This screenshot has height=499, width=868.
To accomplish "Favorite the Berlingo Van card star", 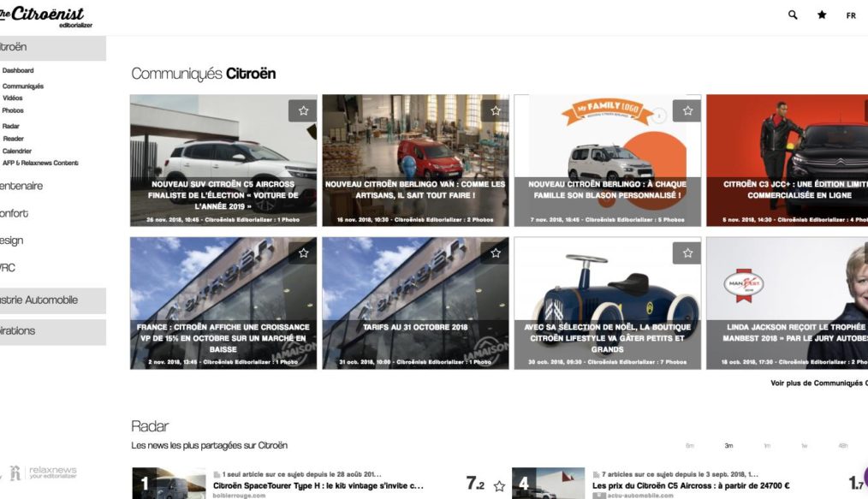I will point(495,110).
